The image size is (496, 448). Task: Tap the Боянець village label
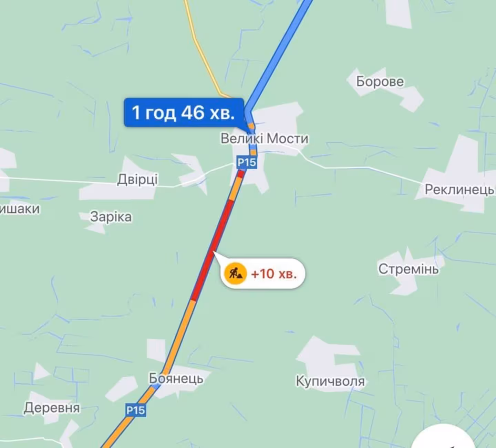176,378
